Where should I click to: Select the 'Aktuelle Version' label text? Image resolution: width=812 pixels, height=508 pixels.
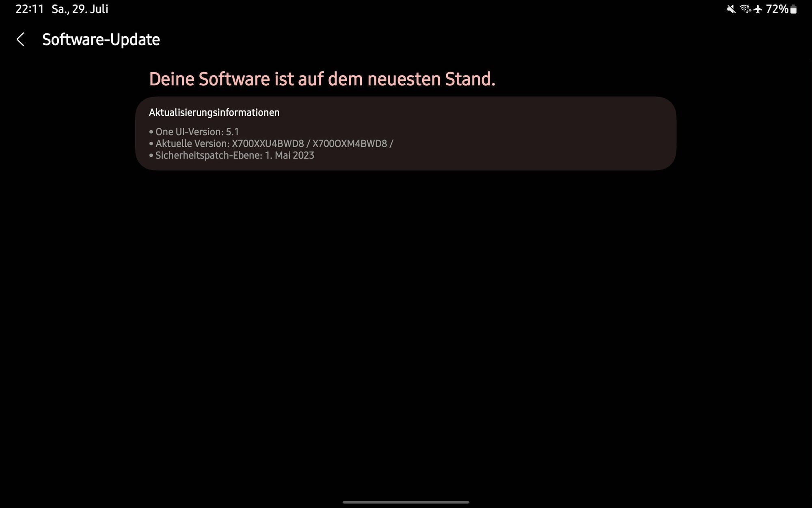(x=192, y=143)
